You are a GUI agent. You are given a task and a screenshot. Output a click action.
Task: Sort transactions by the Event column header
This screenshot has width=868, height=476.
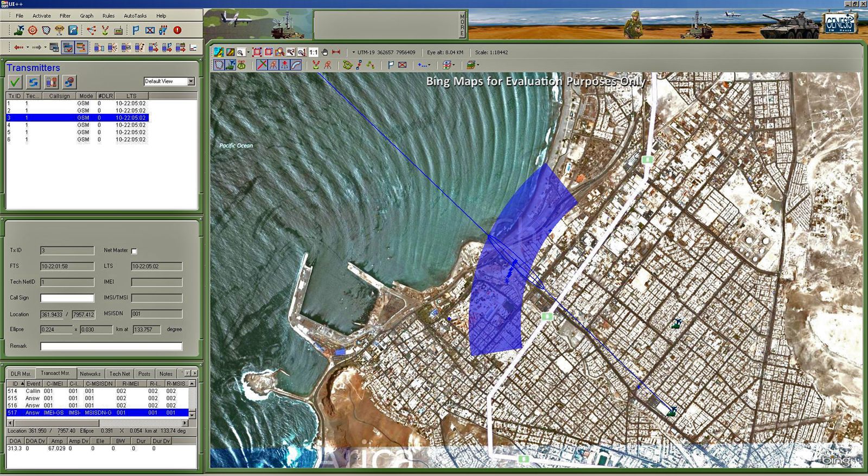(x=33, y=383)
